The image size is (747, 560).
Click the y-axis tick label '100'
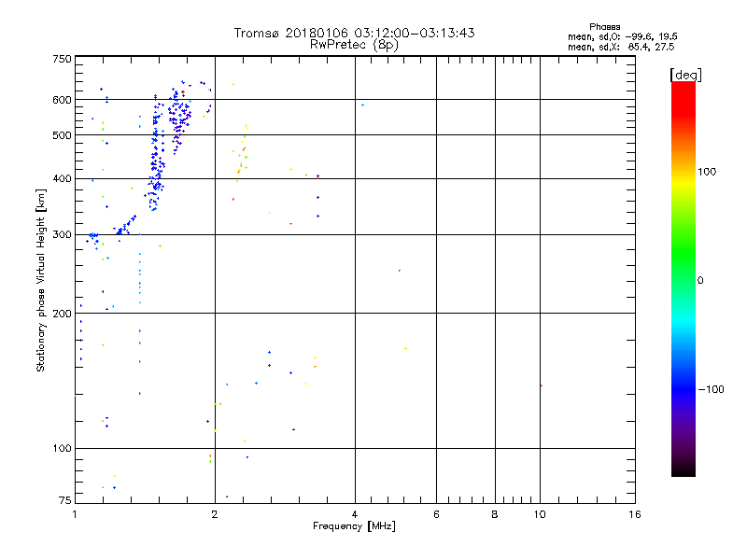[62, 449]
